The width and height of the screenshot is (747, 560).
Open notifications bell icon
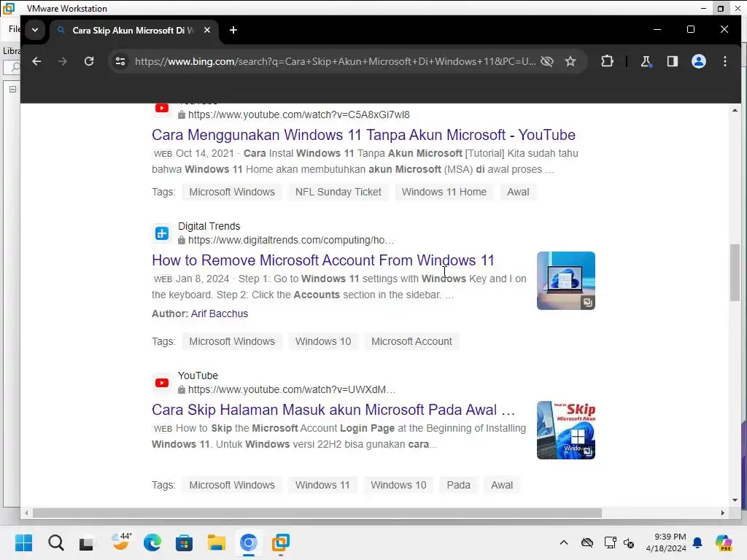[697, 542]
